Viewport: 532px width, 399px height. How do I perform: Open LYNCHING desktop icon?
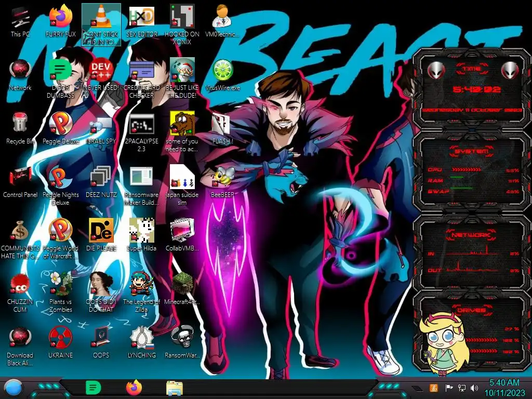[141, 343]
